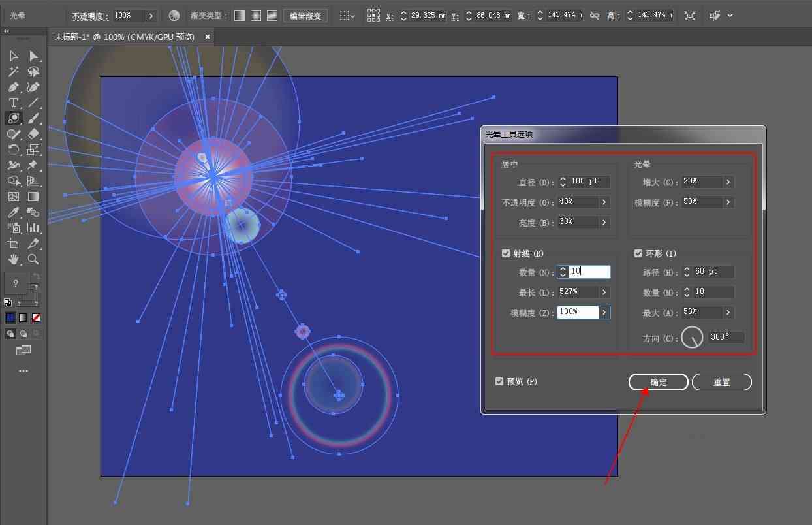Expand the 模糊度 (F) value arrow
The image size is (812, 525).
(x=728, y=202)
